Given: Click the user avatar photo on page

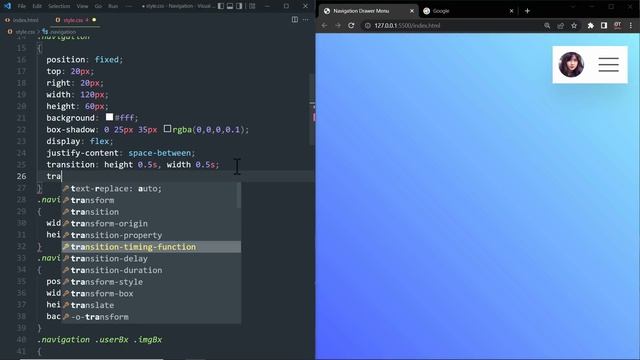Looking at the screenshot, I should pyautogui.click(x=571, y=64).
